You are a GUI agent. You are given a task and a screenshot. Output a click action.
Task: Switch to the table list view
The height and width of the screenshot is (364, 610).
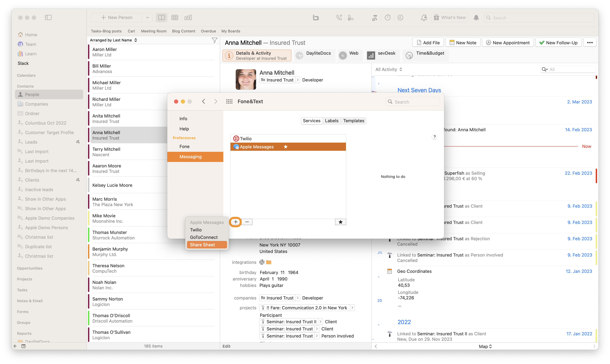(175, 17)
